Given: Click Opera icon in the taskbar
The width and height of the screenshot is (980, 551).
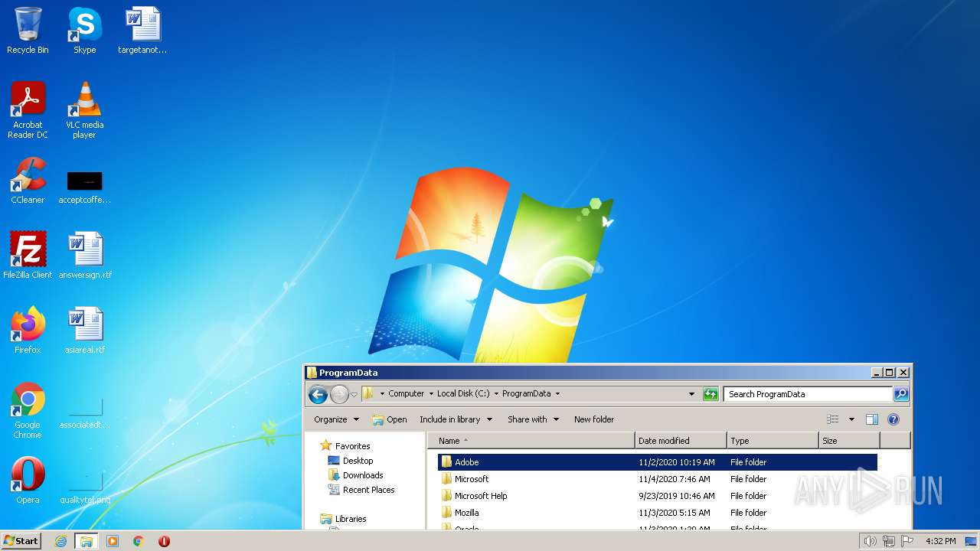Looking at the screenshot, I should click(x=164, y=541).
